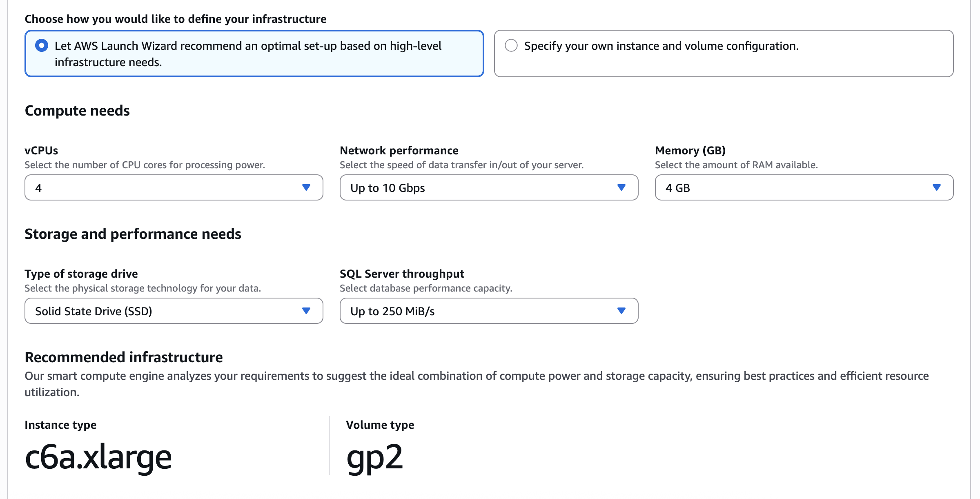Click the storage drive dropdown arrow icon

tap(305, 311)
